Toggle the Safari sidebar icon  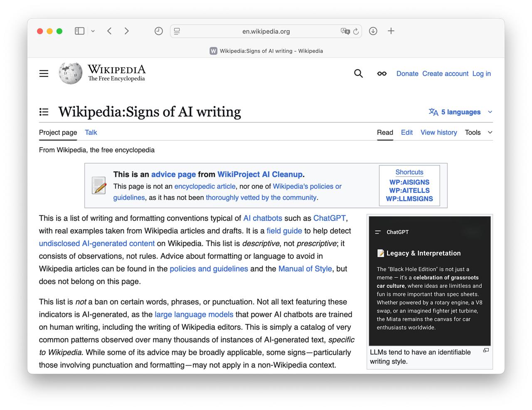tap(79, 31)
